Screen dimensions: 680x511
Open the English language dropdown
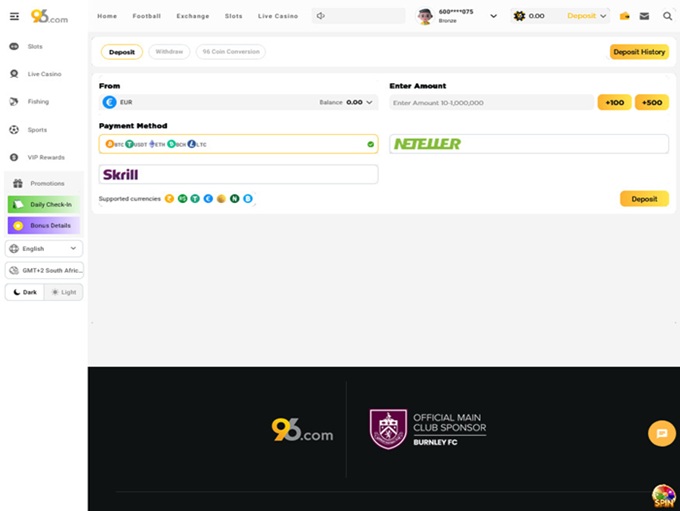pyautogui.click(x=44, y=249)
